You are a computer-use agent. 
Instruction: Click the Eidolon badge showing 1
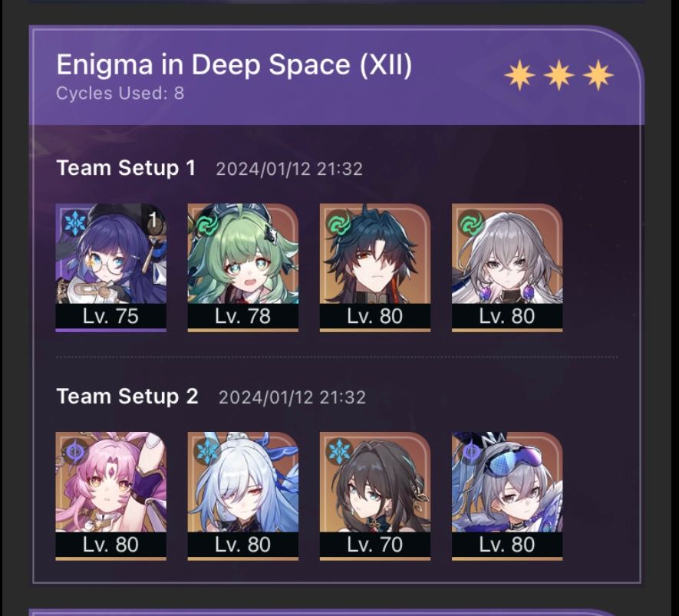(x=154, y=220)
